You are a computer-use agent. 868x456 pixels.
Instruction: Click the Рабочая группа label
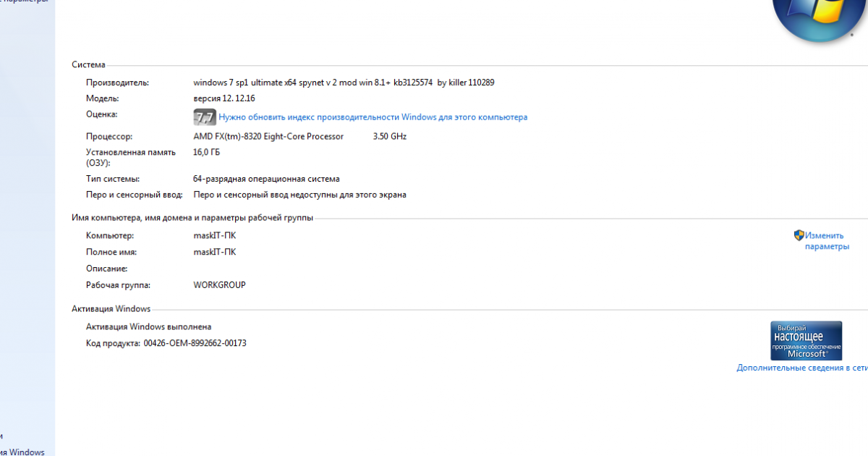pos(119,285)
